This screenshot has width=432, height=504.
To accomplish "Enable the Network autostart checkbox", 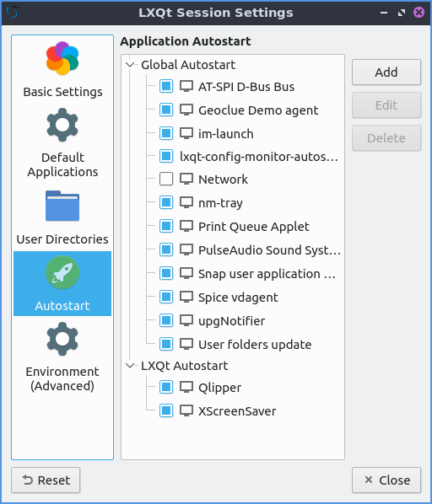I will click(166, 179).
